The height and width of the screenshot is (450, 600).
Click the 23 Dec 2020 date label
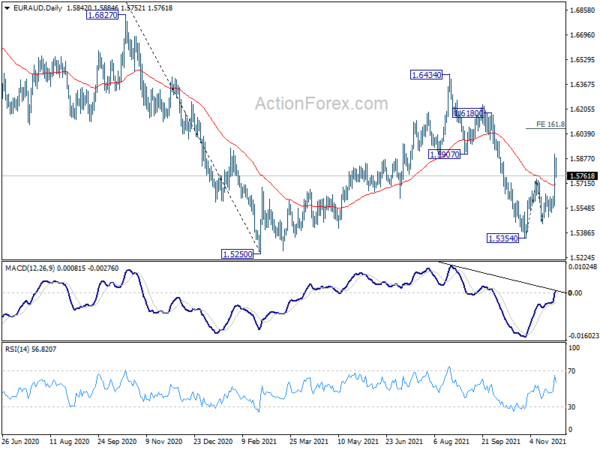coord(213,441)
